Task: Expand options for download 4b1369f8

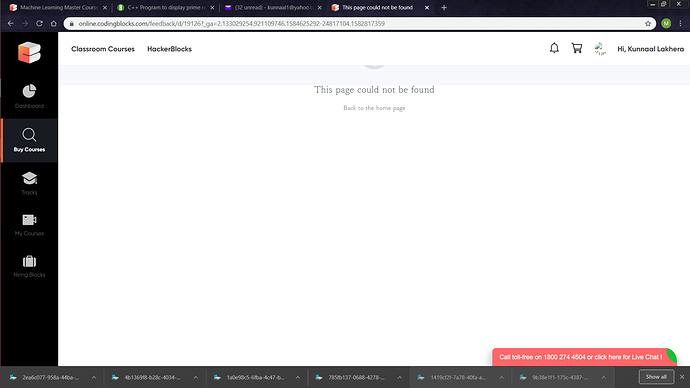Action: coord(196,377)
